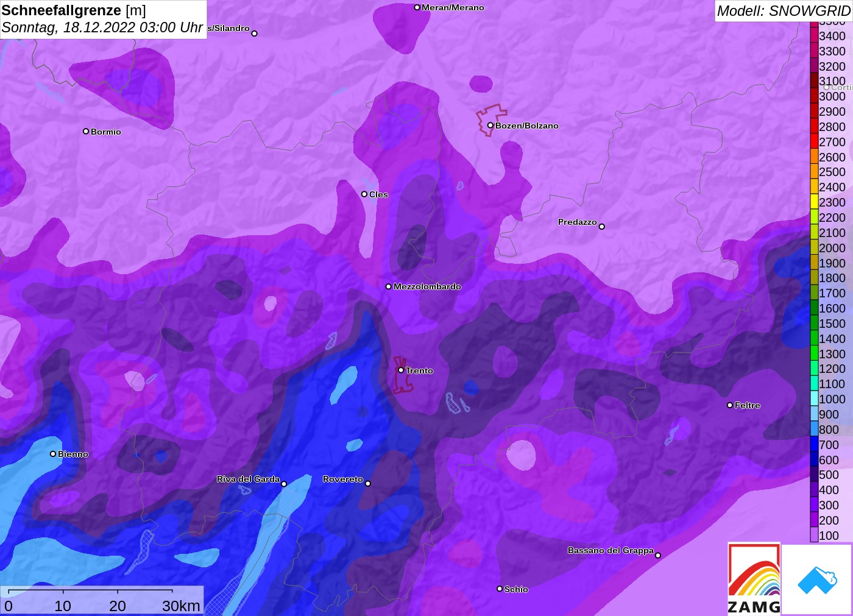Click the Mezzolombardo marker dot

tap(389, 286)
